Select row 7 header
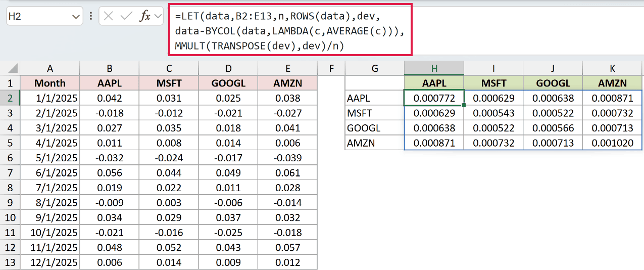 pos(10,173)
